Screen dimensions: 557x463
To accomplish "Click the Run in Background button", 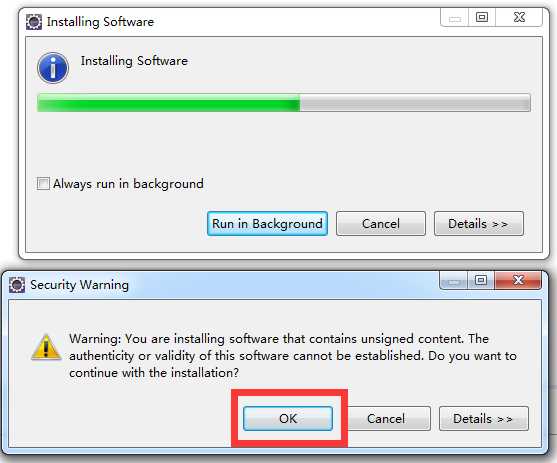I will click(267, 224).
